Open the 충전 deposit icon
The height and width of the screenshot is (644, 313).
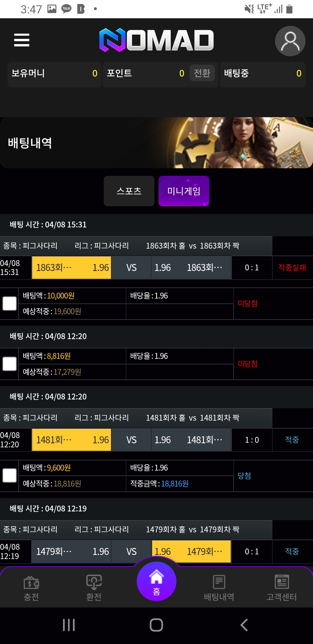click(31, 588)
